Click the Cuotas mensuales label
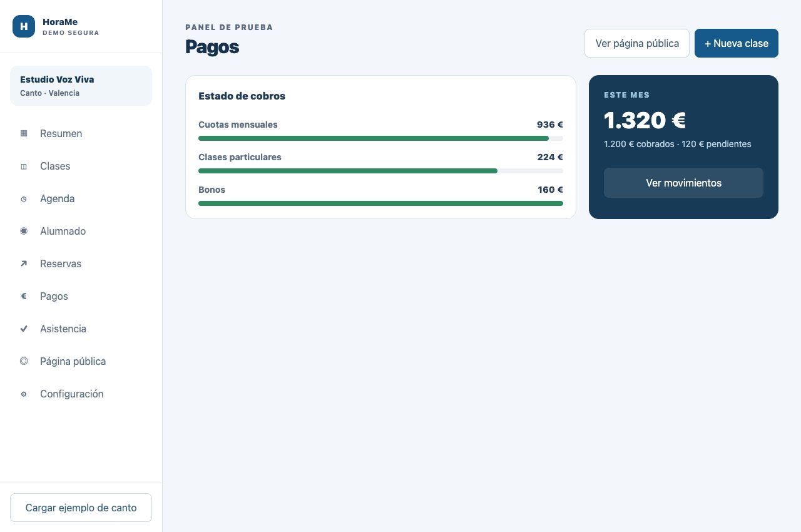Viewport: 801px width, 532px height. click(238, 125)
